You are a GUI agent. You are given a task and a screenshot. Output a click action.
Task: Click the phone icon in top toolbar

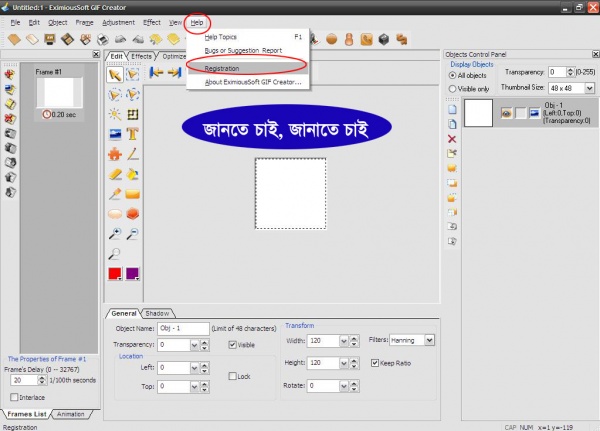point(366,39)
